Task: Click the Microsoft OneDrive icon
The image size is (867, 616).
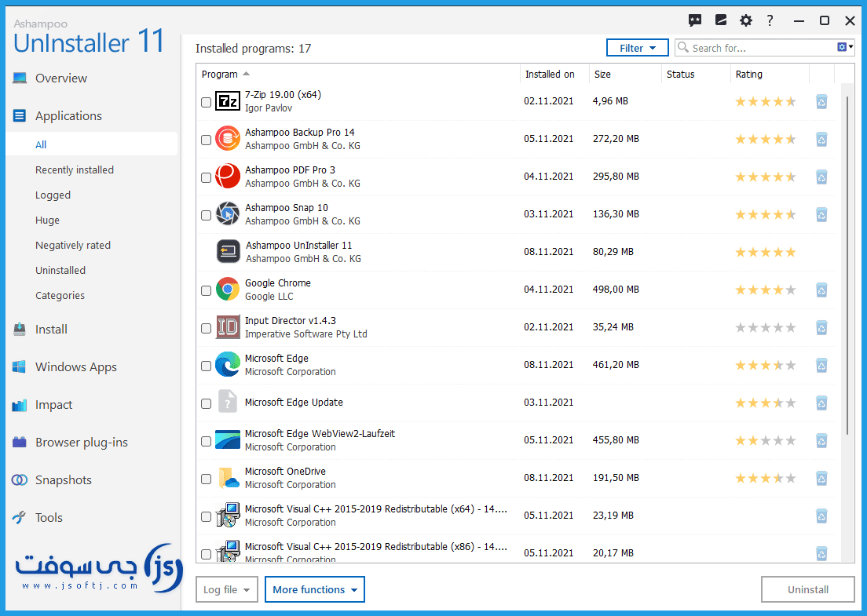Action: (x=227, y=478)
